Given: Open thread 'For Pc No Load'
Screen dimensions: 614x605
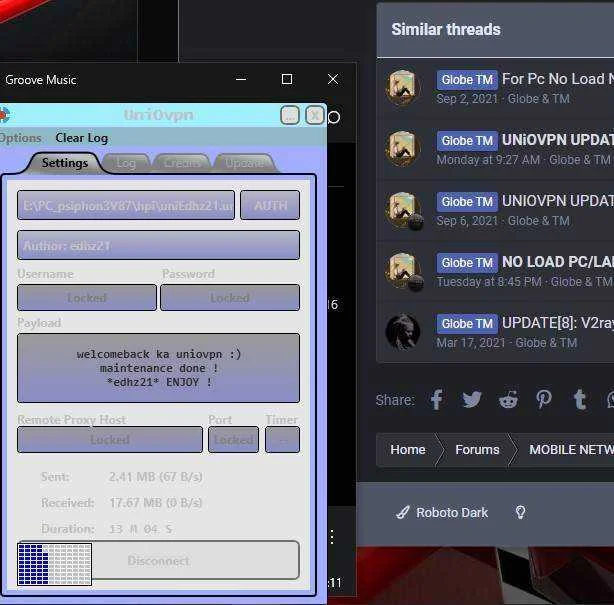Looking at the screenshot, I should pyautogui.click(x=558, y=79).
